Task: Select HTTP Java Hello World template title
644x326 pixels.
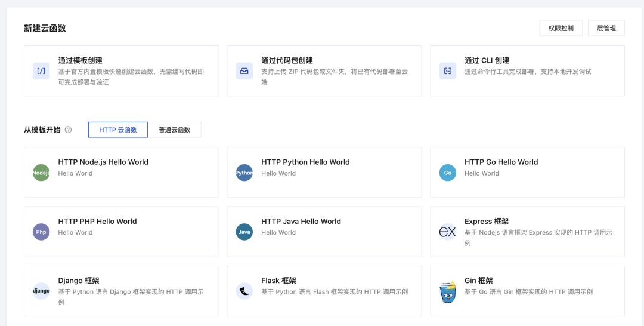Action: [x=301, y=221]
